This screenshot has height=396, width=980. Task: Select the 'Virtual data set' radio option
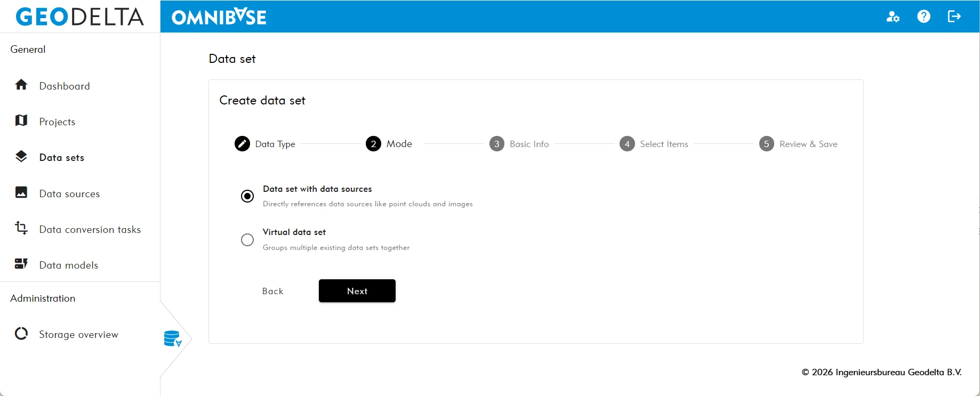(x=247, y=240)
